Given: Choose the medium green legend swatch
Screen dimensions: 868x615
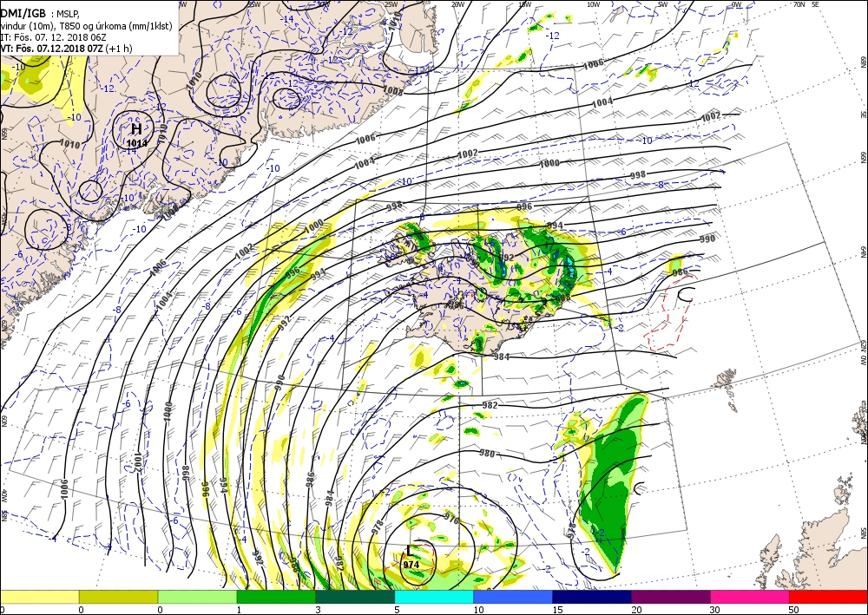Looking at the screenshot, I should click(x=276, y=597).
